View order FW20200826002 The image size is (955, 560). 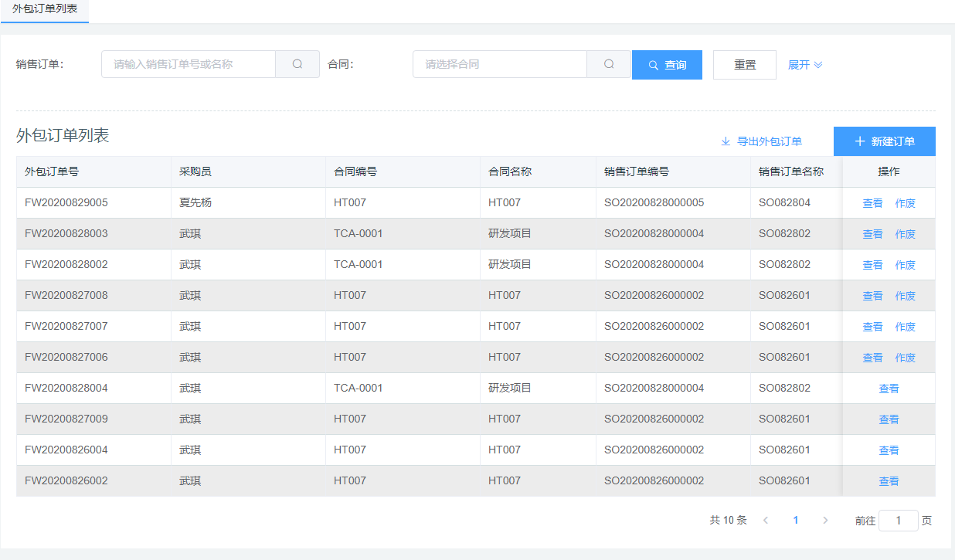[x=889, y=481]
